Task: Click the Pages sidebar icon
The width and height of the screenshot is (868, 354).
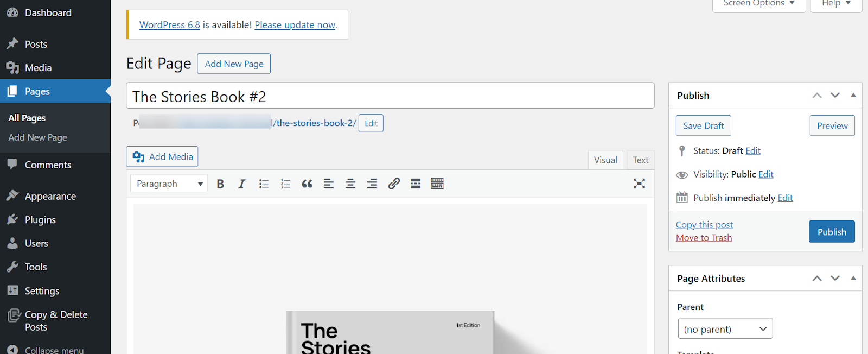Action: coord(12,91)
